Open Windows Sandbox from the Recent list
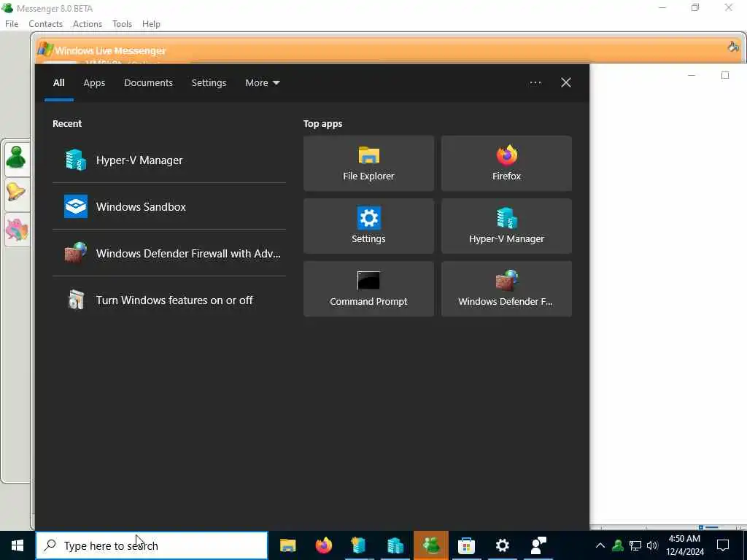This screenshot has height=560, width=747. (x=169, y=206)
